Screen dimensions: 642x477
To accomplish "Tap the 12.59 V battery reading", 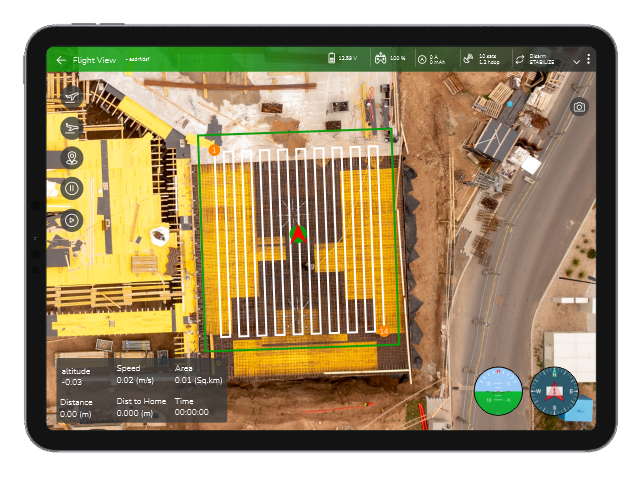I will (x=348, y=58).
